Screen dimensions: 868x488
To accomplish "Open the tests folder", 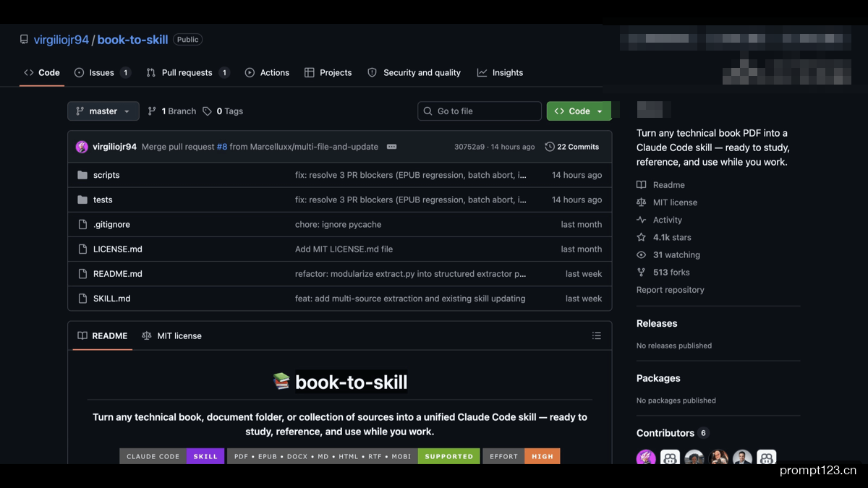I will [103, 200].
